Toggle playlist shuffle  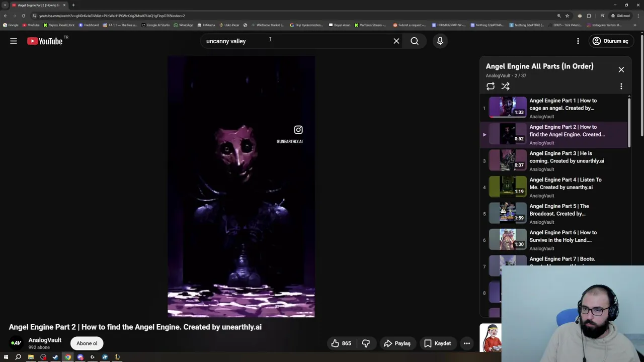[x=506, y=86]
